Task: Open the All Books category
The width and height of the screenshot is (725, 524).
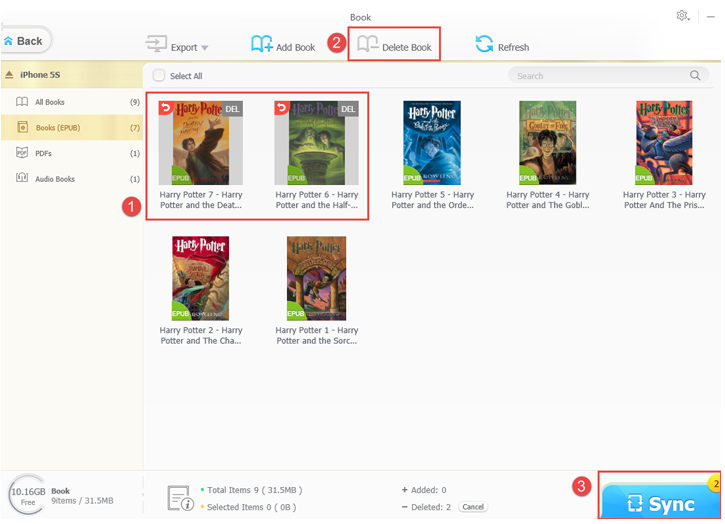Action: click(72, 102)
